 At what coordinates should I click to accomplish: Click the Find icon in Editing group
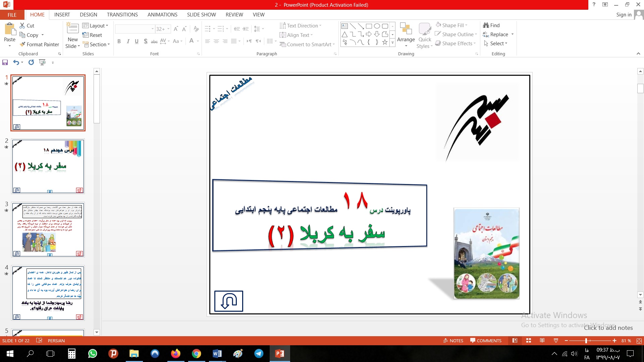[486, 25]
